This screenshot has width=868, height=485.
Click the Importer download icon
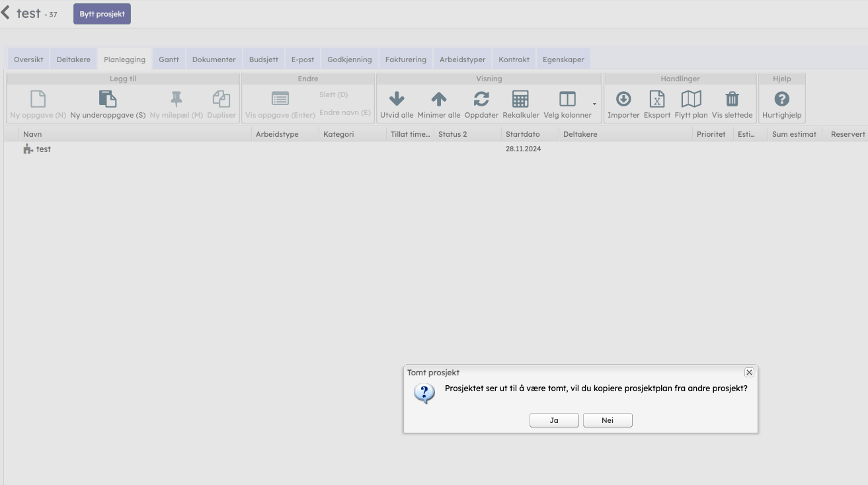(x=623, y=99)
